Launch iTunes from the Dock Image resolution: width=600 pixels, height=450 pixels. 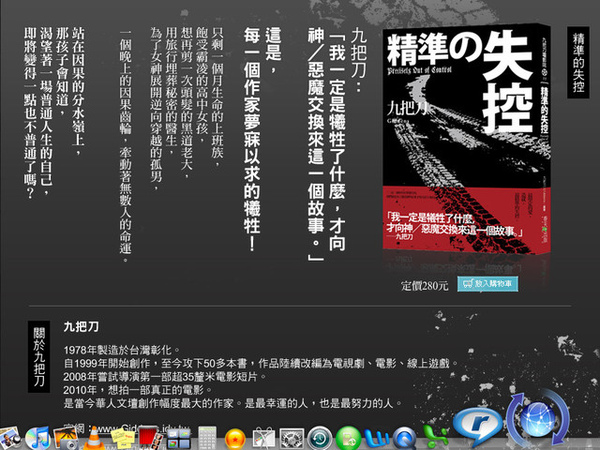pyautogui.click(x=38, y=438)
